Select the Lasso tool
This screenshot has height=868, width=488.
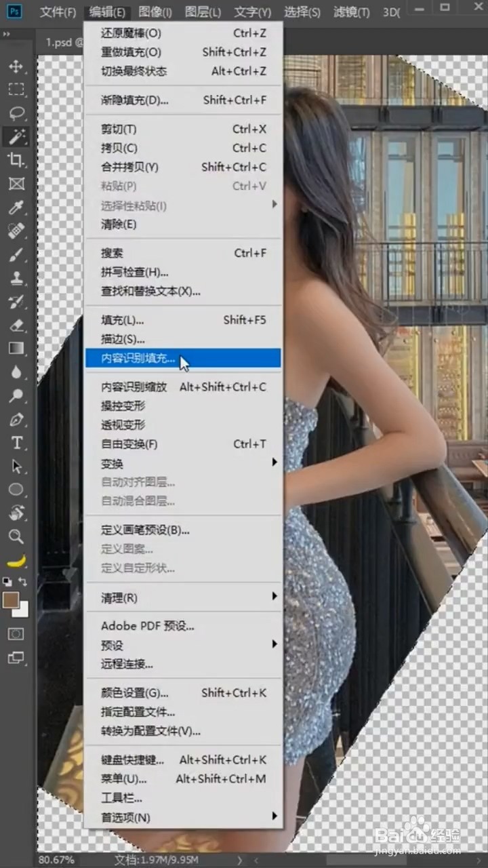[16, 113]
